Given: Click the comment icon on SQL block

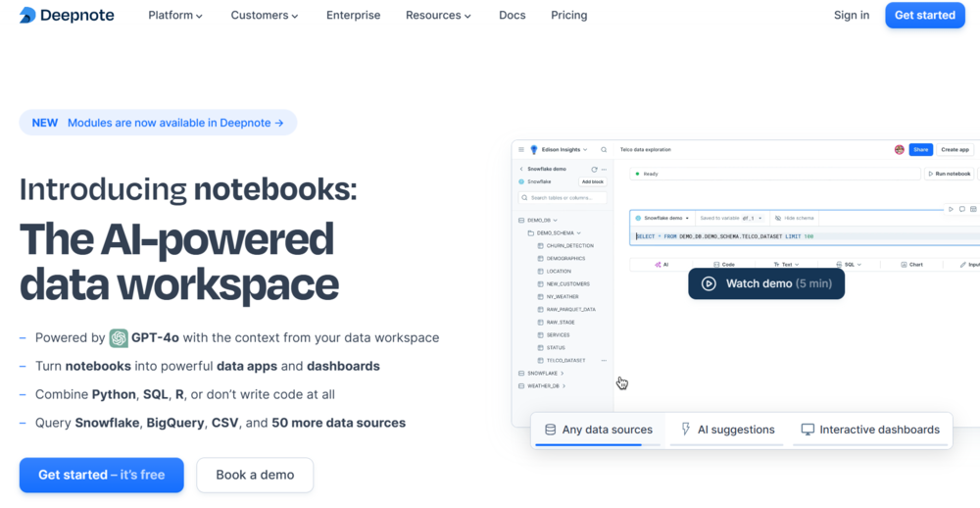Looking at the screenshot, I should pyautogui.click(x=962, y=210).
